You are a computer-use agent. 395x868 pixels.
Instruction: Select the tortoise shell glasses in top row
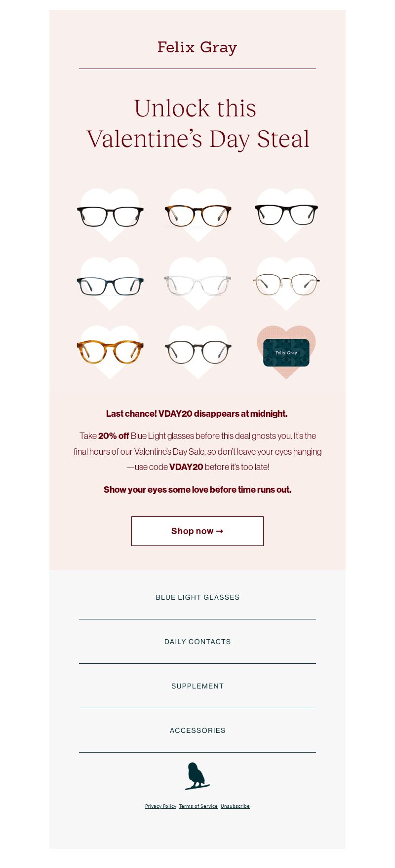197,215
